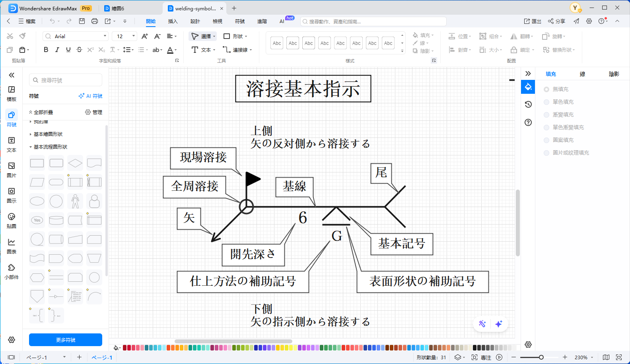The height and width of the screenshot is (364, 630).
Task: Choose the gradient fill option
Action: coord(563,114)
